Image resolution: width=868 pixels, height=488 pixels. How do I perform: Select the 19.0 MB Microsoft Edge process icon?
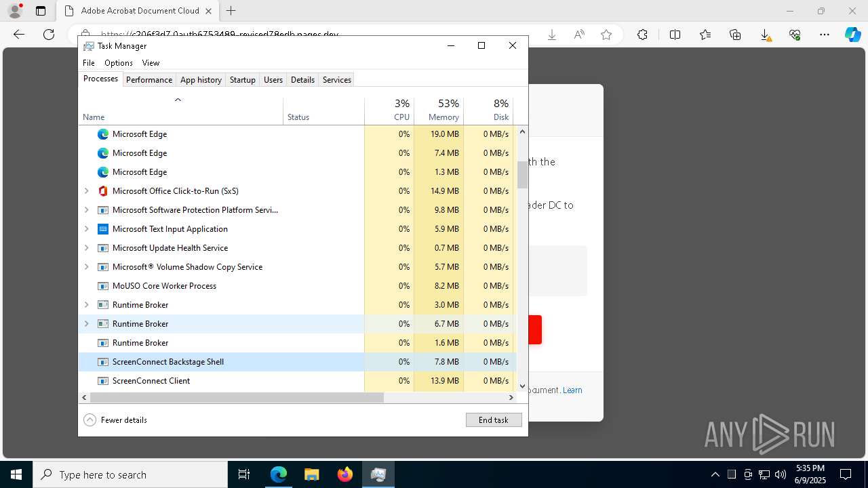click(103, 134)
